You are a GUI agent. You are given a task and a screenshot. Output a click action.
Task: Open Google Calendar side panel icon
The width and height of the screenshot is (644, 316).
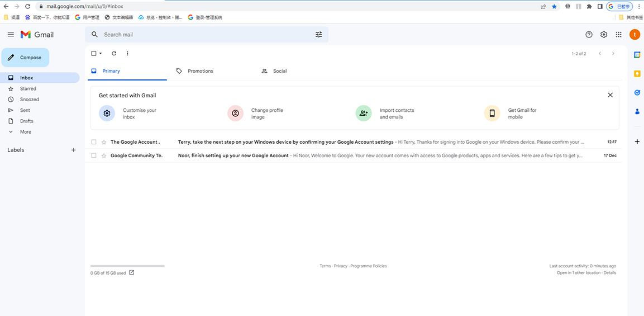tap(637, 55)
